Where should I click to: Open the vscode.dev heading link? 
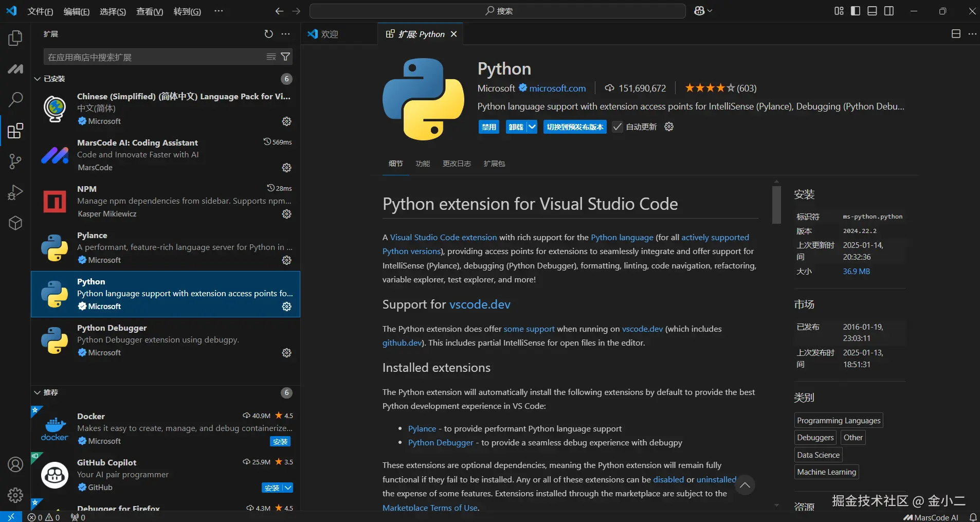click(x=480, y=304)
